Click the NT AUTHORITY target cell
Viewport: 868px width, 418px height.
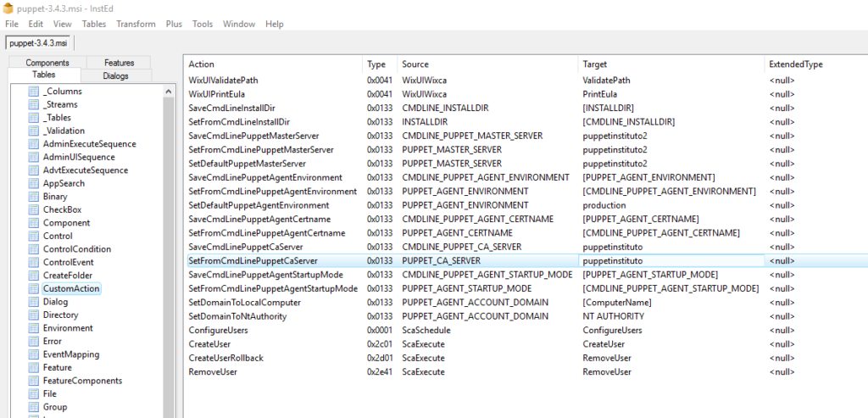coord(614,316)
